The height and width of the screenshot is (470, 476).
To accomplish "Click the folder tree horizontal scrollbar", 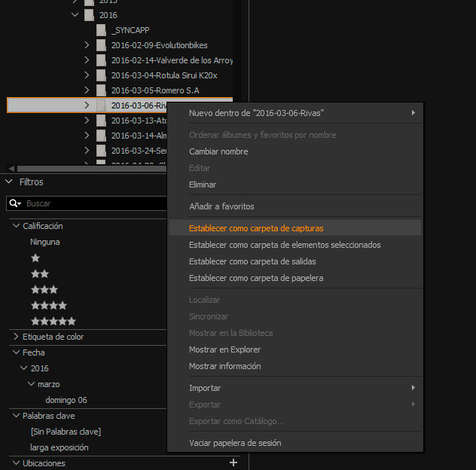I will click(x=90, y=169).
